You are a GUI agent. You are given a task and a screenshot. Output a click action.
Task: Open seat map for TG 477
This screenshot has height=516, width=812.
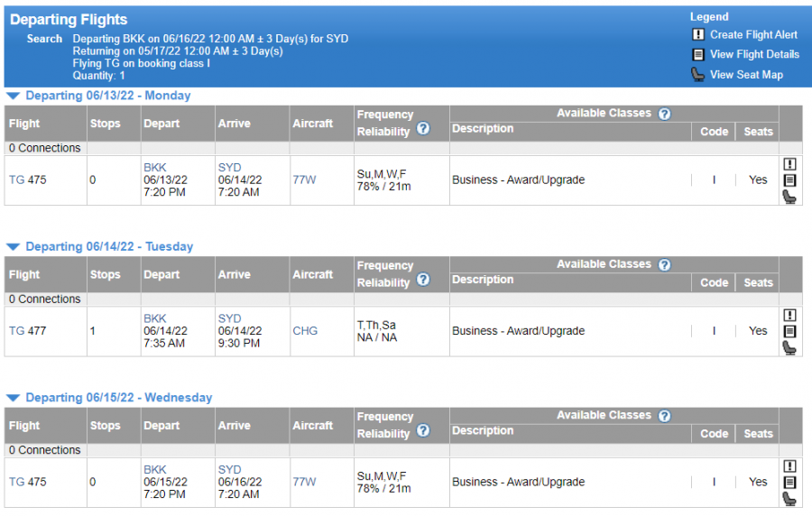[x=789, y=347]
